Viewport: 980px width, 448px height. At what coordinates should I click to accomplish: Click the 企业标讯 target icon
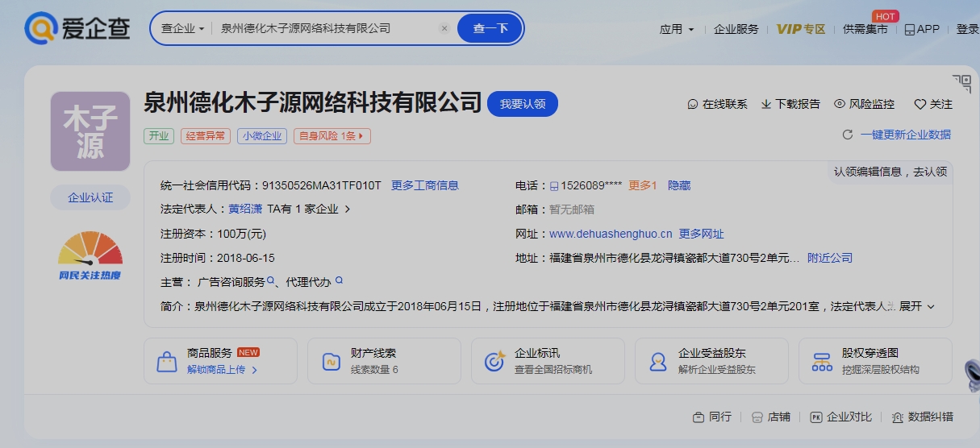tap(494, 361)
